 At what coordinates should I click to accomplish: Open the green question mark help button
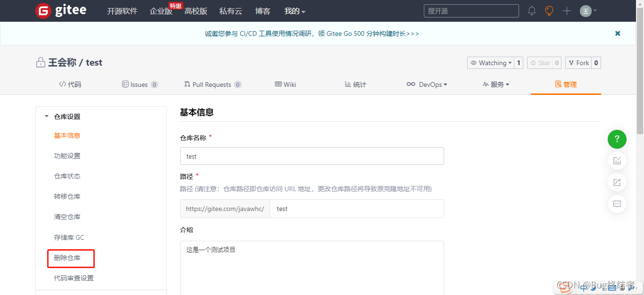pyautogui.click(x=617, y=139)
